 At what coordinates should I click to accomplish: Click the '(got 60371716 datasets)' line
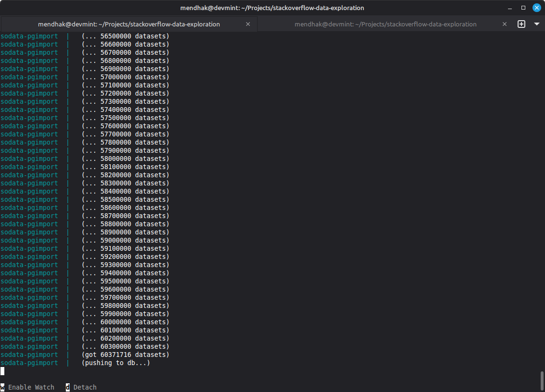(x=125, y=355)
